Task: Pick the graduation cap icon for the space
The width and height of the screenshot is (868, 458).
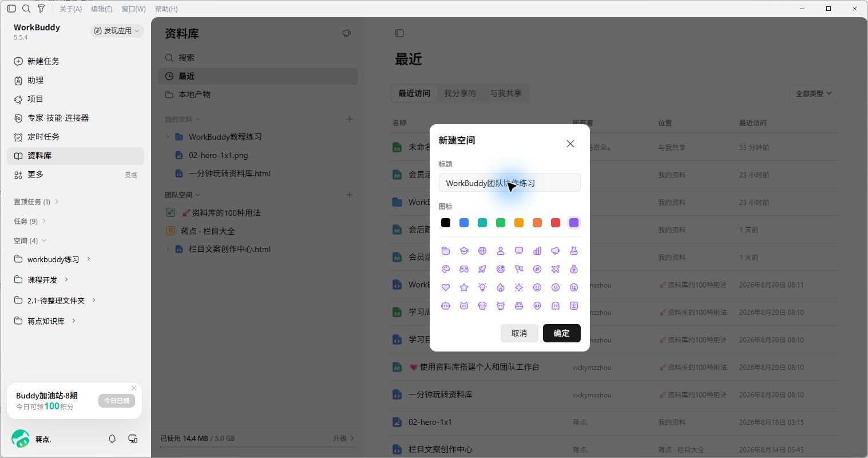Action: [464, 251]
